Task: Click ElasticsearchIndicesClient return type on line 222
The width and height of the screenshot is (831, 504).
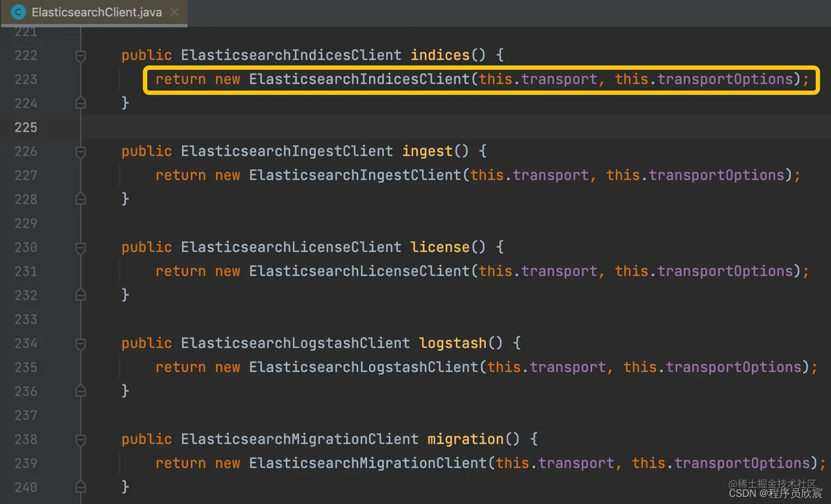Action: pos(291,55)
